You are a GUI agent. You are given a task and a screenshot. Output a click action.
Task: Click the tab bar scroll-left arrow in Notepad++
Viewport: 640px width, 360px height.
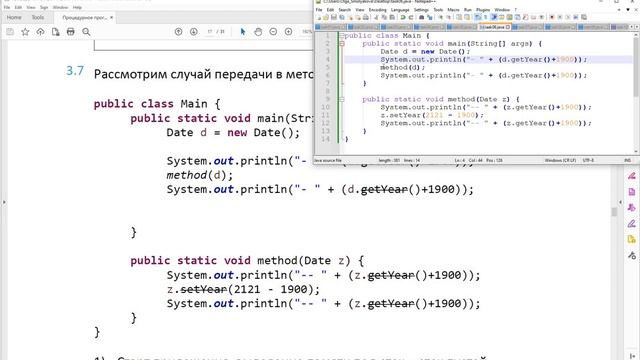632,27
